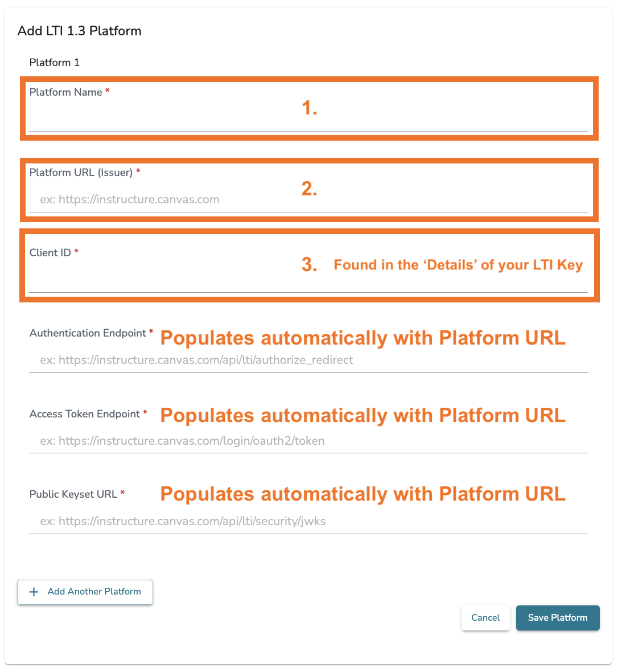The height and width of the screenshot is (672, 618).
Task: Click the 'Access Token Endpoint' label text
Action: pos(85,414)
